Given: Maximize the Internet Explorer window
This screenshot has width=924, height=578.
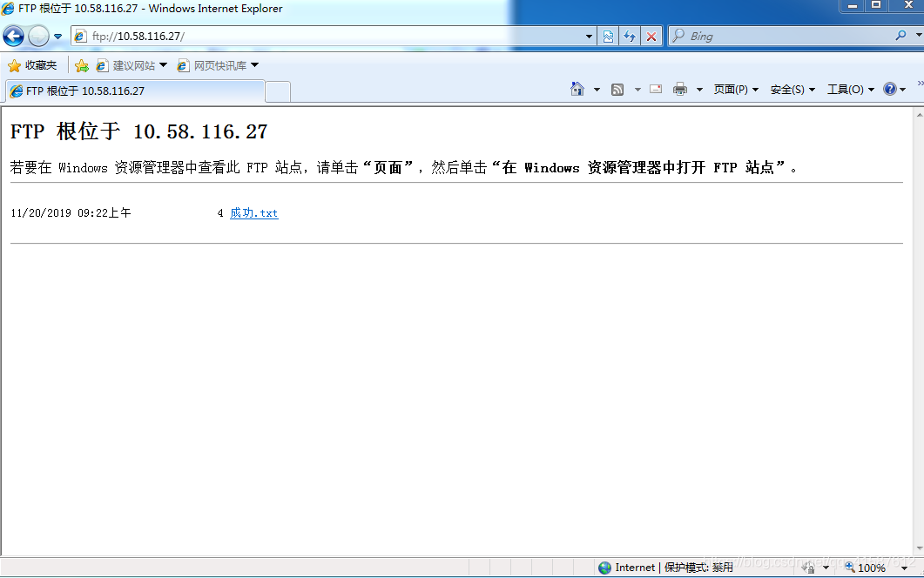Looking at the screenshot, I should click(x=876, y=5).
